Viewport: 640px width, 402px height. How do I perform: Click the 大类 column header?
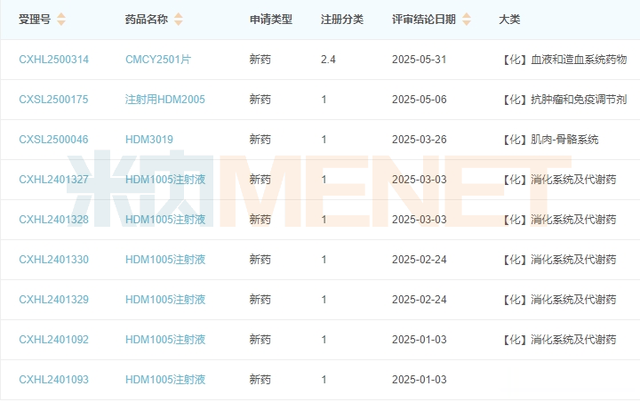[x=509, y=19]
